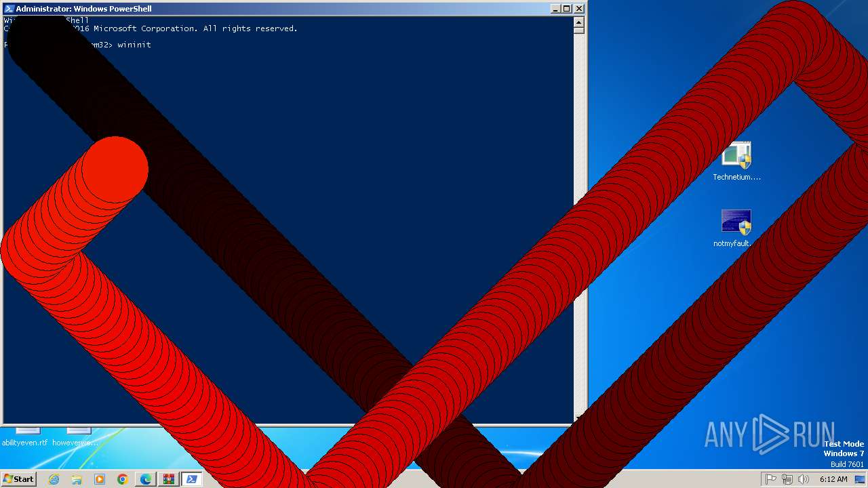
Task: Open Microsoft Edge from the taskbar
Action: click(146, 479)
